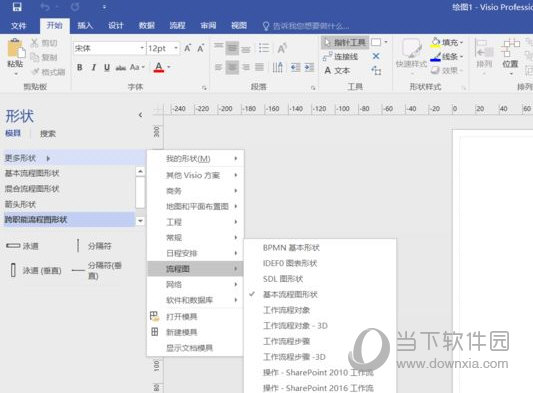Viewport: 533px width, 393px height.
Task: Click stencil list scroll down arrow
Action: coord(140,221)
